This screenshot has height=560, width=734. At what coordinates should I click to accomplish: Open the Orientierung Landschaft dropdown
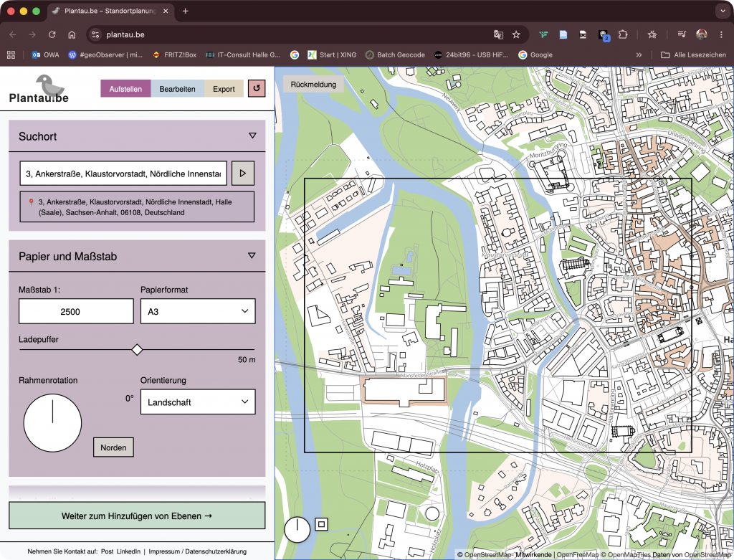[198, 402]
